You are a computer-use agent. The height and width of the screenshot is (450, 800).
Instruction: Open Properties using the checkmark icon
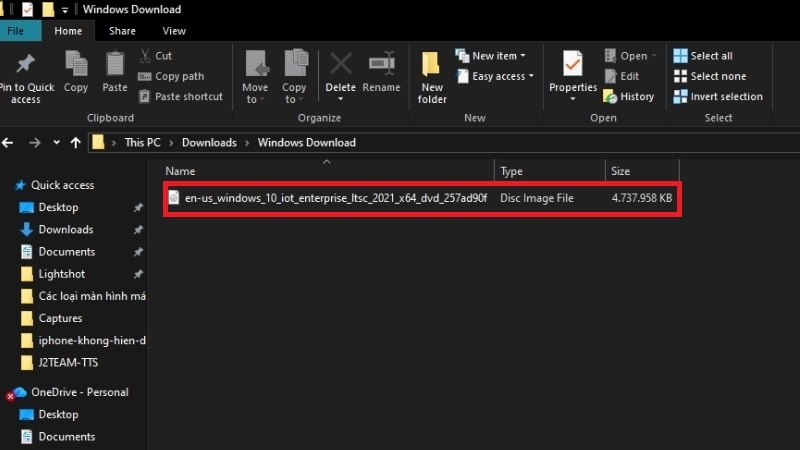pyautogui.click(x=573, y=65)
